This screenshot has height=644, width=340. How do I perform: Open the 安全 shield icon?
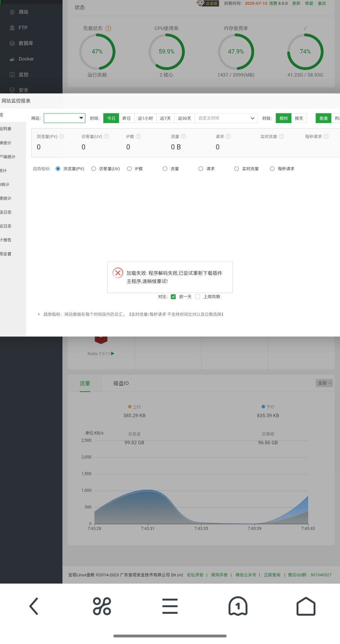pyautogui.click(x=12, y=90)
